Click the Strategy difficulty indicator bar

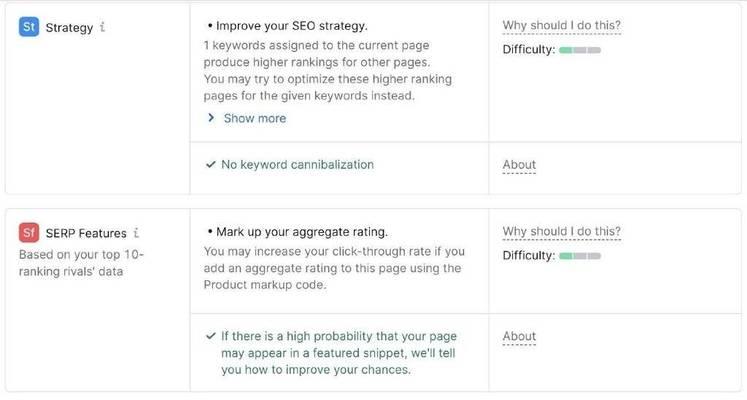pyautogui.click(x=580, y=50)
